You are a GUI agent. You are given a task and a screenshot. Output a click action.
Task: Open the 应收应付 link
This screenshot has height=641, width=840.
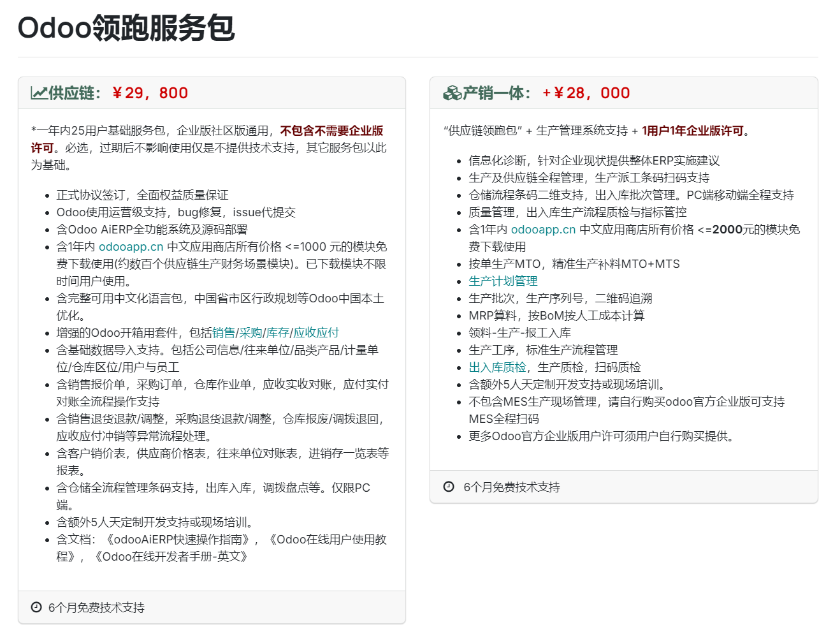pyautogui.click(x=316, y=333)
